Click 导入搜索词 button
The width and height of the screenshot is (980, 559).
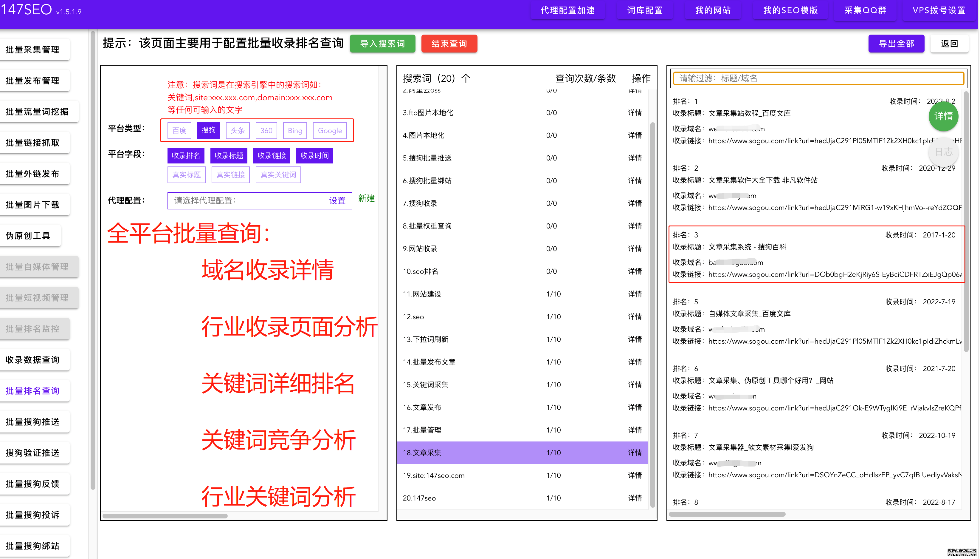pos(382,43)
